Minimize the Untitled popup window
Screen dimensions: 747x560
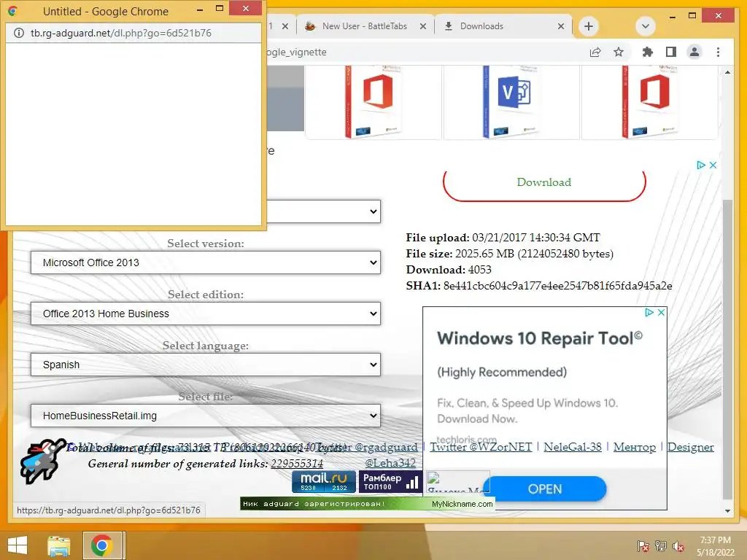[200, 9]
